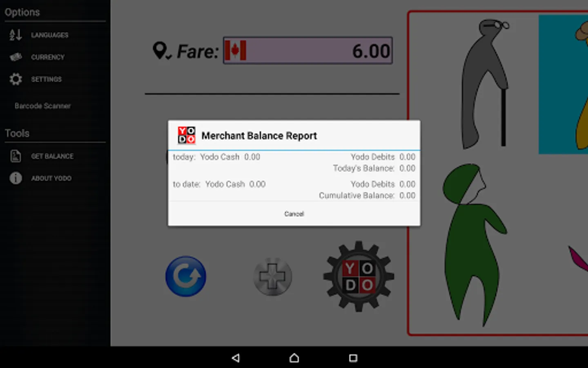The image size is (588, 368).
Task: Click the "Fare:" label
Action: pyautogui.click(x=198, y=52)
